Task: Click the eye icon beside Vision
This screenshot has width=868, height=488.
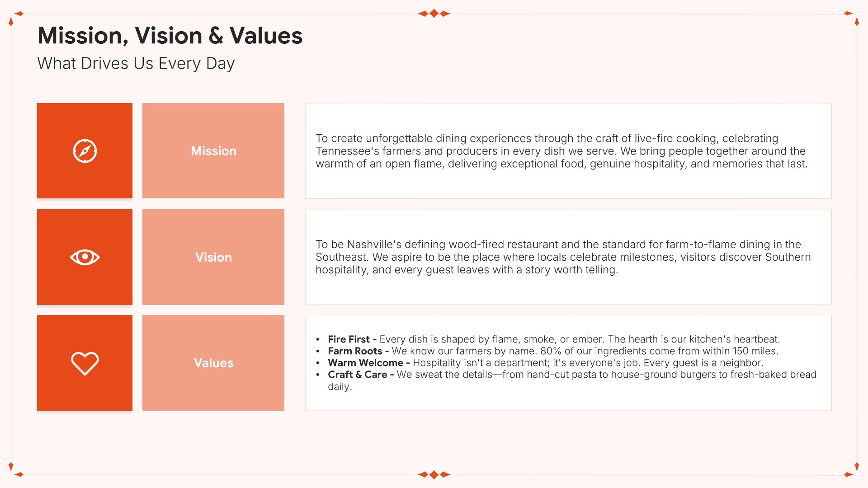Action: pyautogui.click(x=85, y=257)
